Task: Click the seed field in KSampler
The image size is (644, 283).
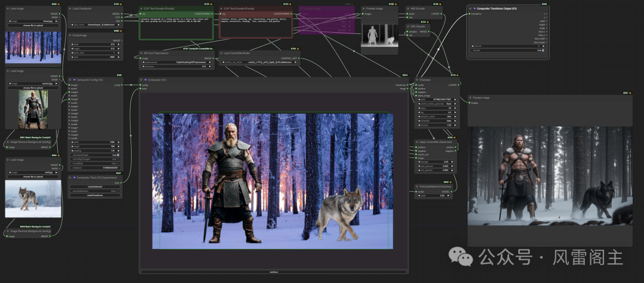Action: tap(436, 99)
